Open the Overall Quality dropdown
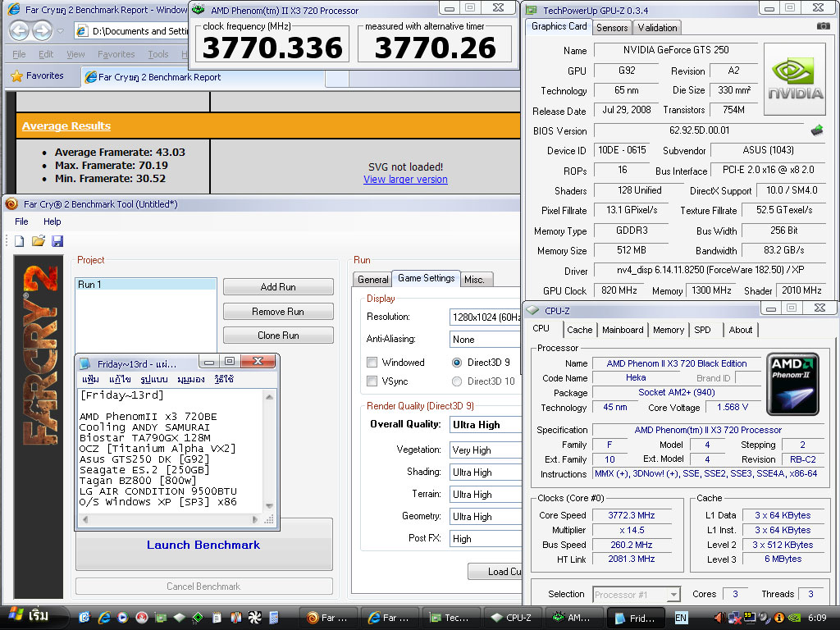Image resolution: width=840 pixels, height=630 pixels. [486, 425]
